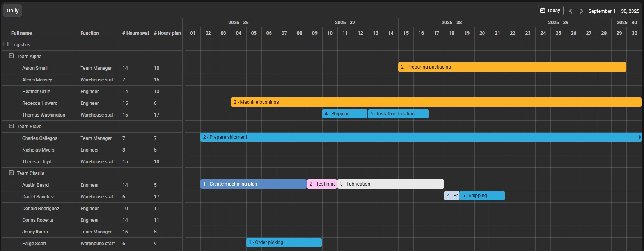644x251 pixels.
Task: Select the Rebecca Howard row
Action: [92, 103]
